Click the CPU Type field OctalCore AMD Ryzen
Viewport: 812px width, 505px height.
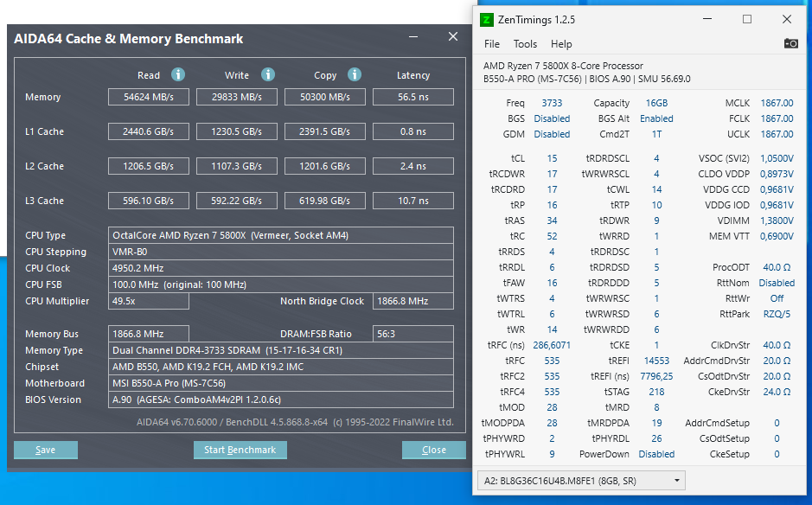point(281,235)
